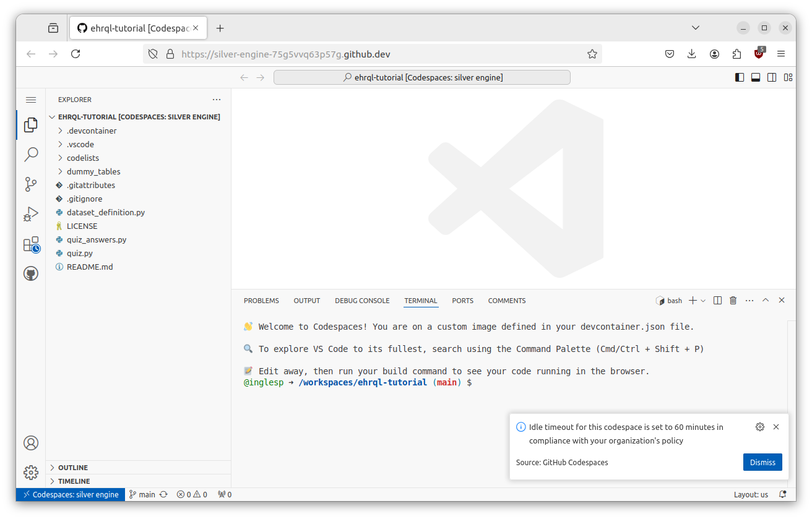
Task: Open terminal panel more actions ellipsis
Action: pos(749,301)
